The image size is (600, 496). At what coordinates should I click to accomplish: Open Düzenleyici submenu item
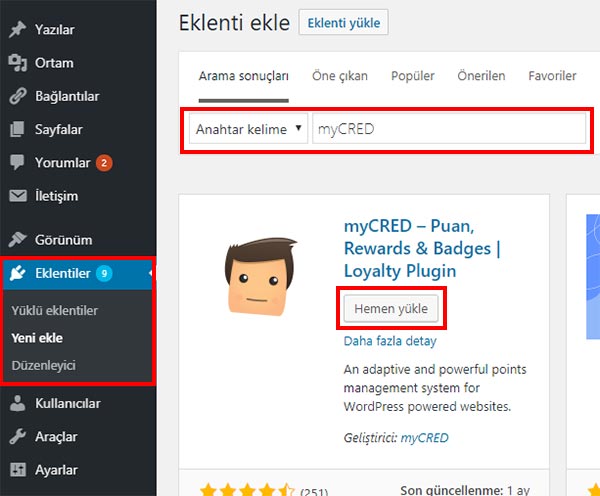tap(44, 365)
